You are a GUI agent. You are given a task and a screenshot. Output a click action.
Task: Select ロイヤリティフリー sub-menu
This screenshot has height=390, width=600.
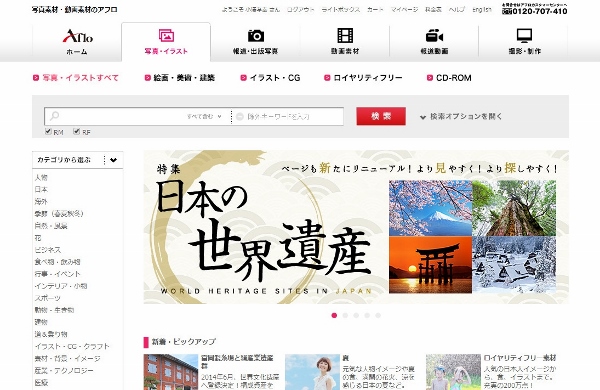coord(363,78)
